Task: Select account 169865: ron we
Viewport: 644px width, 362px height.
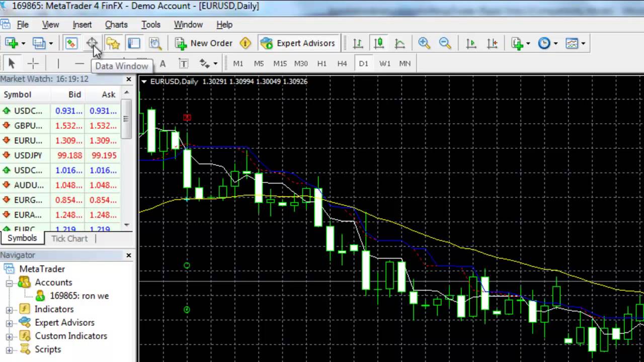Action: (79, 296)
